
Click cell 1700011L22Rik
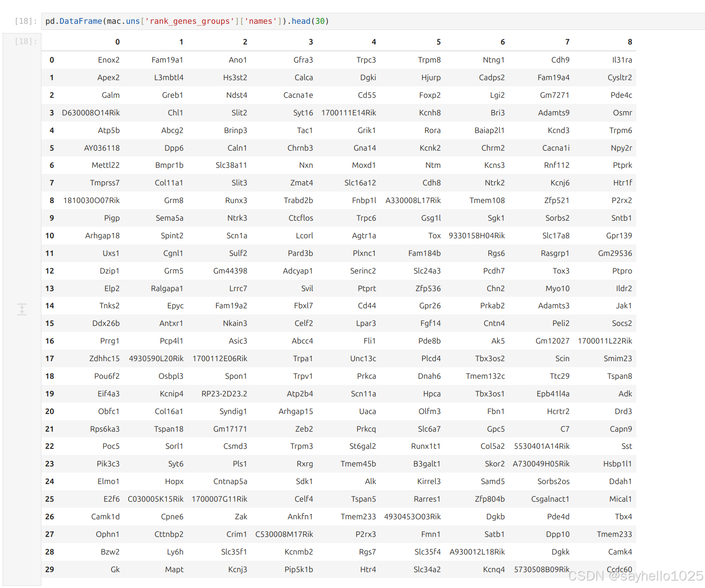coord(605,341)
